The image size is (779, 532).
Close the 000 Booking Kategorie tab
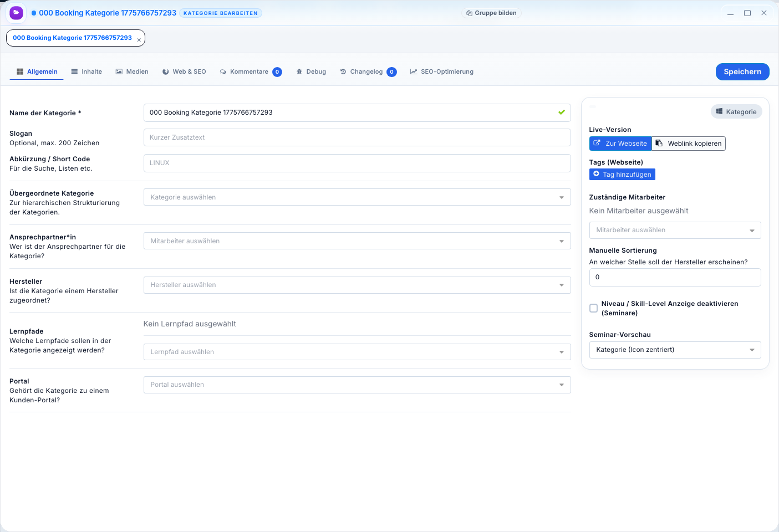139,40
